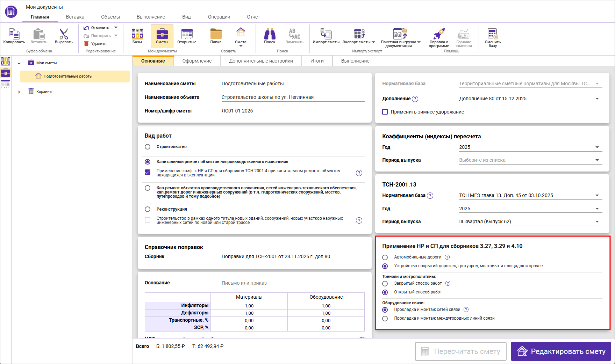Image resolution: width=615 pixels, height=364 pixels.
Task: Expand the Корзина tree node
Action: (19, 92)
